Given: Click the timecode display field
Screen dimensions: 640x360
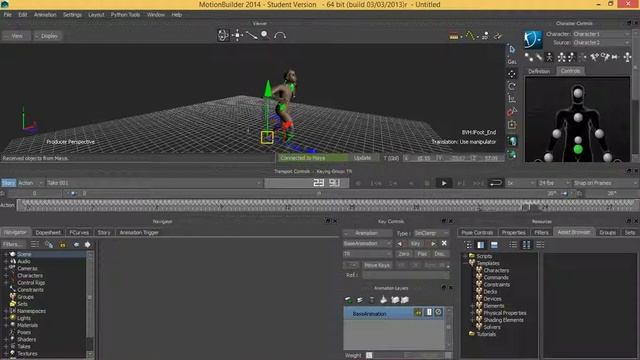Looking at the screenshot, I should click(307, 183).
